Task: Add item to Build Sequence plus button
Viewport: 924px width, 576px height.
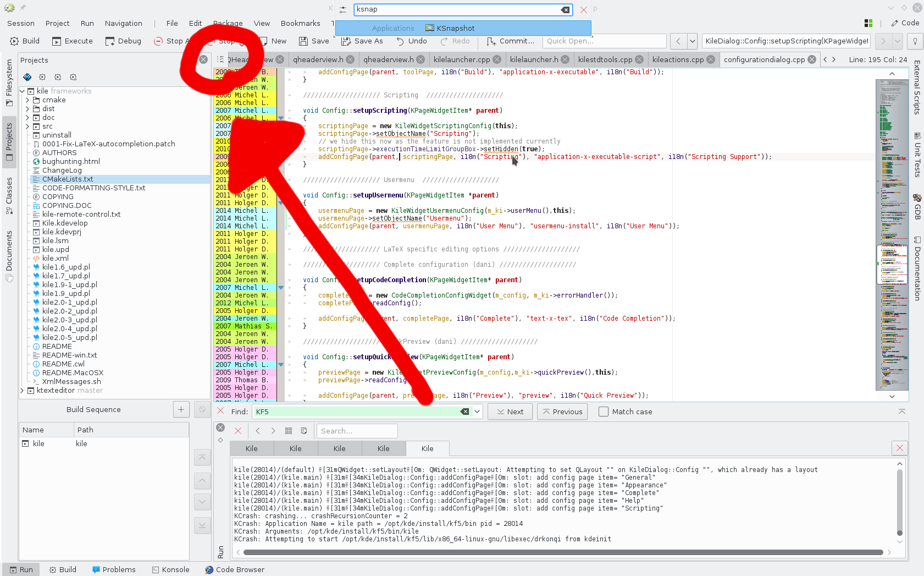Action: pos(181,409)
